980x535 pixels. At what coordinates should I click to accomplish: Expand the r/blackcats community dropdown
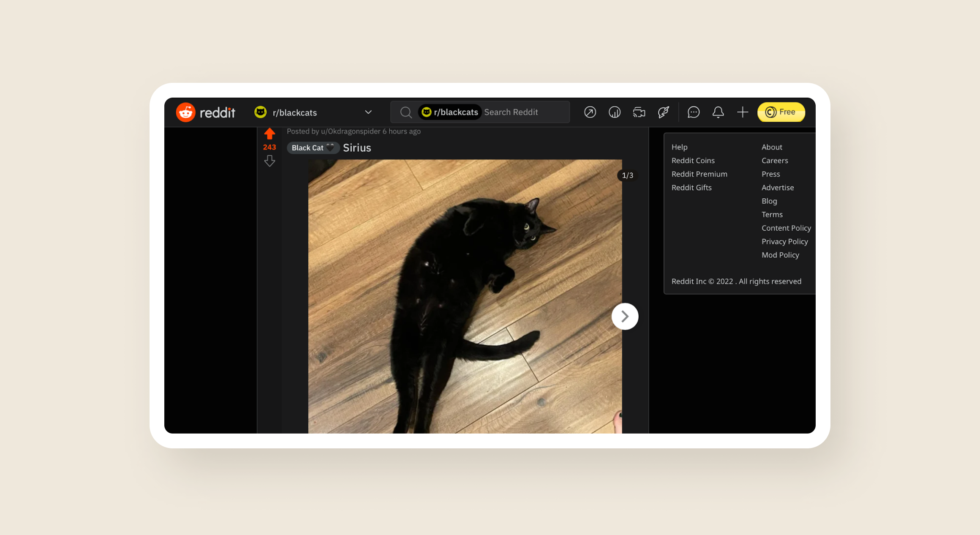point(368,112)
